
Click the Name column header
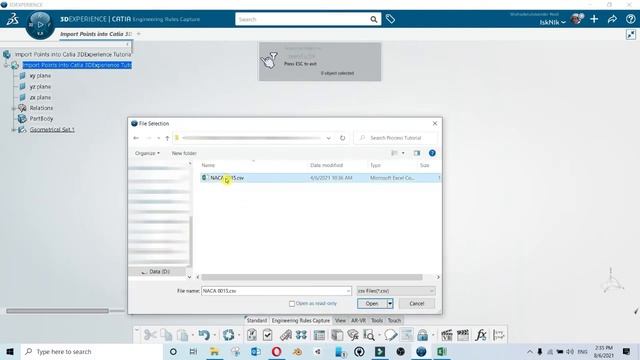coord(208,165)
